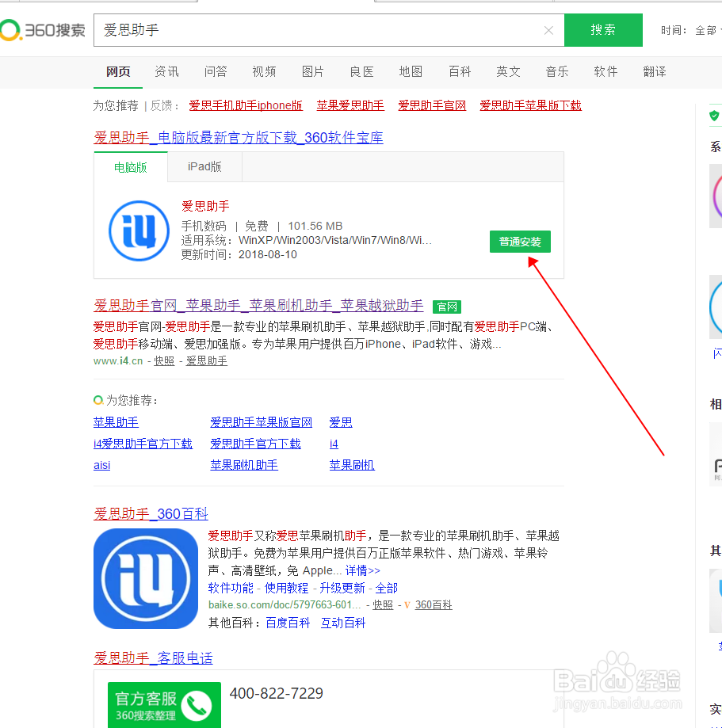Open result title 爱思助手_360百科

coord(151,514)
